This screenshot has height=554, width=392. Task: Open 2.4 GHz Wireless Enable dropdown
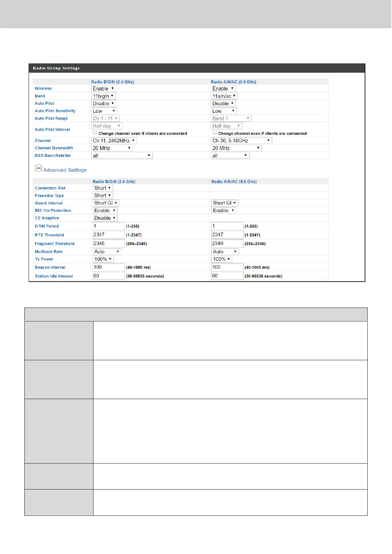(104, 88)
